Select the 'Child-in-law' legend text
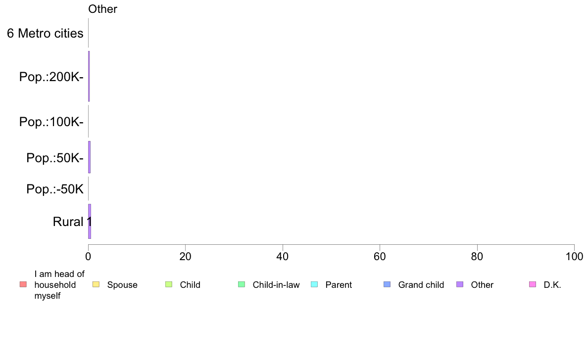The height and width of the screenshot is (364, 588). pyautogui.click(x=276, y=285)
